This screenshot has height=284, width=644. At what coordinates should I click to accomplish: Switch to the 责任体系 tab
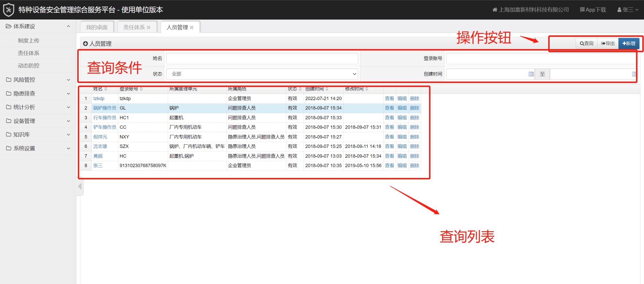click(134, 27)
